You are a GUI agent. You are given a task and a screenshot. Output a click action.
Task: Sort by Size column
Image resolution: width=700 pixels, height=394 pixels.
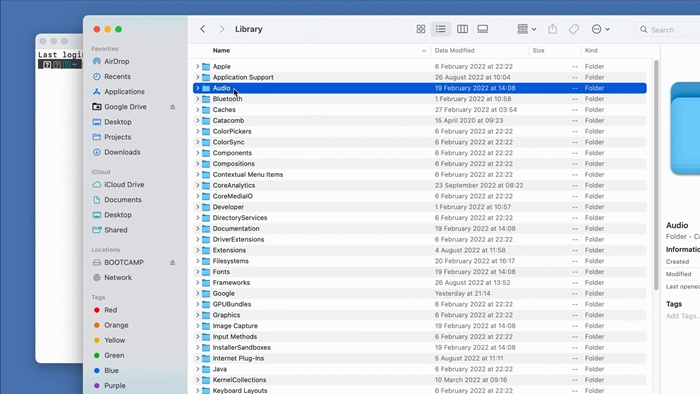(538, 50)
